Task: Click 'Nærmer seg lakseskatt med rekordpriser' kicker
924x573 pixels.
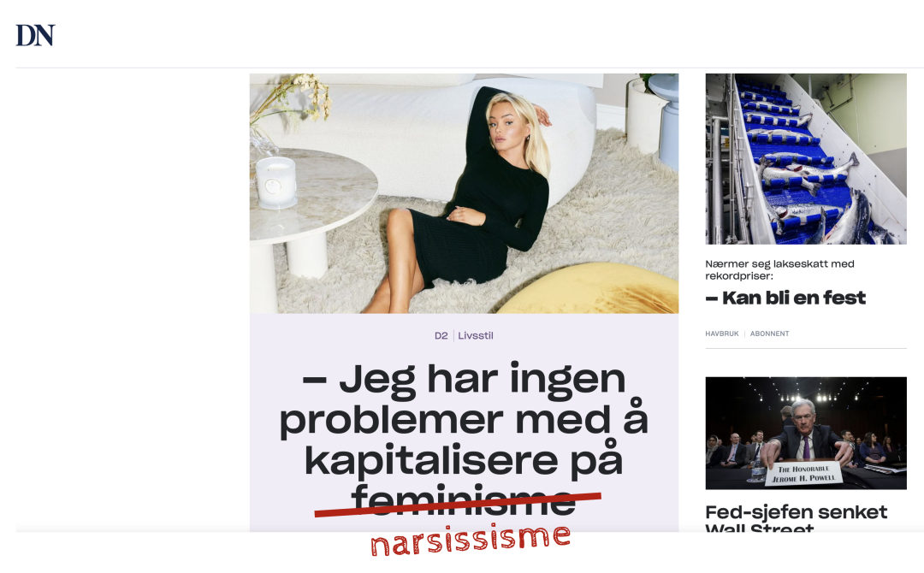Action: point(779,269)
